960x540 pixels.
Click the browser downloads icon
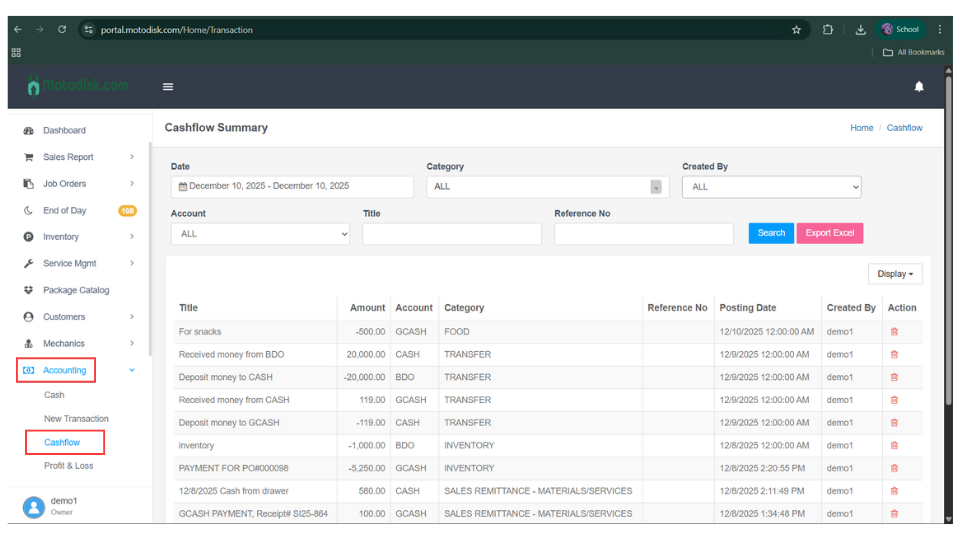(x=860, y=30)
